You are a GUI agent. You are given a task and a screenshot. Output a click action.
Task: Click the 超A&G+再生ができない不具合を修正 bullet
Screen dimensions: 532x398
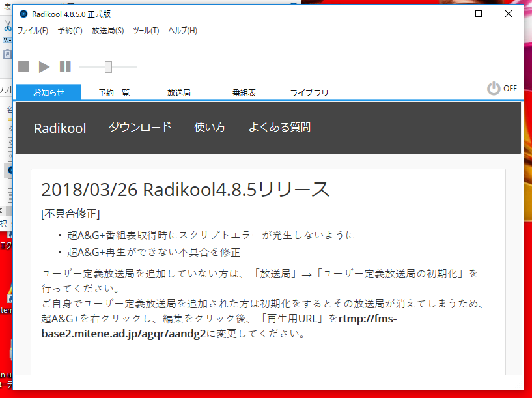point(154,252)
